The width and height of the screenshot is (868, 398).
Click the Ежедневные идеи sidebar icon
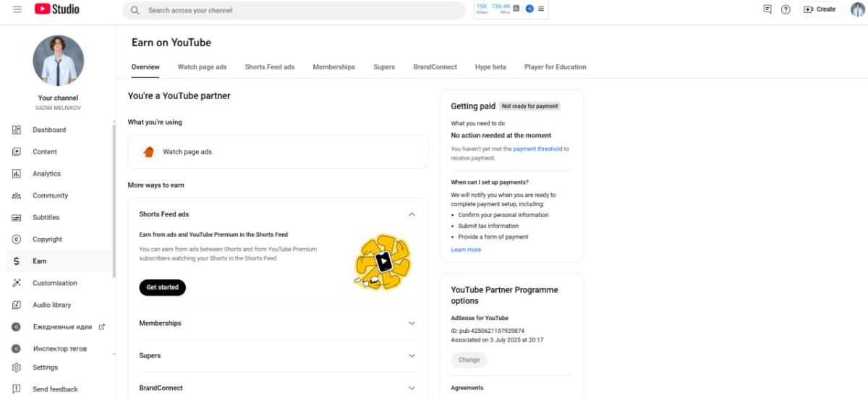click(x=16, y=327)
